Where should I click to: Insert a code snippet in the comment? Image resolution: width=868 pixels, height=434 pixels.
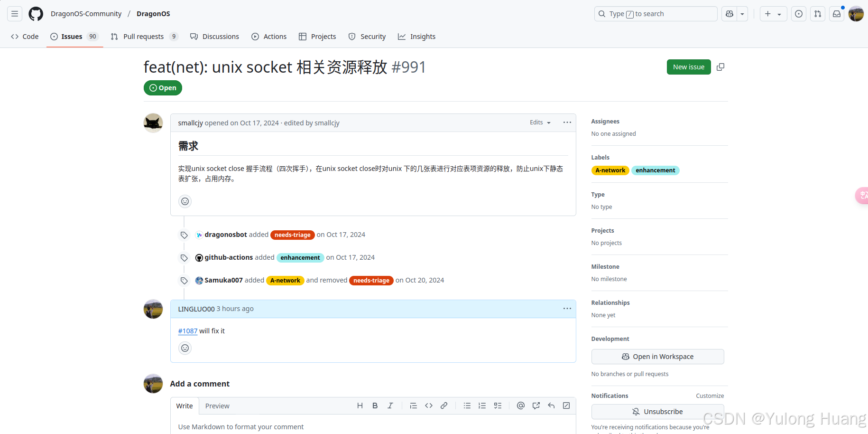(429, 406)
